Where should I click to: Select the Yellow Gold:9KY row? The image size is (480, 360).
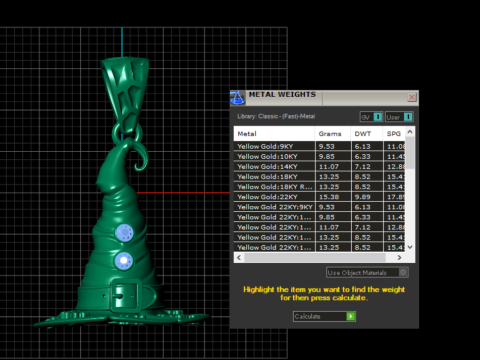point(319,146)
